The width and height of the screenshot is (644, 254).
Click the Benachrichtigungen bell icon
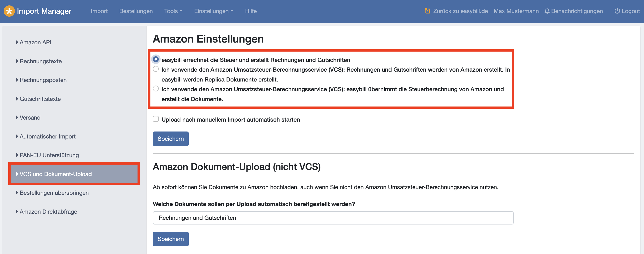coord(547,11)
